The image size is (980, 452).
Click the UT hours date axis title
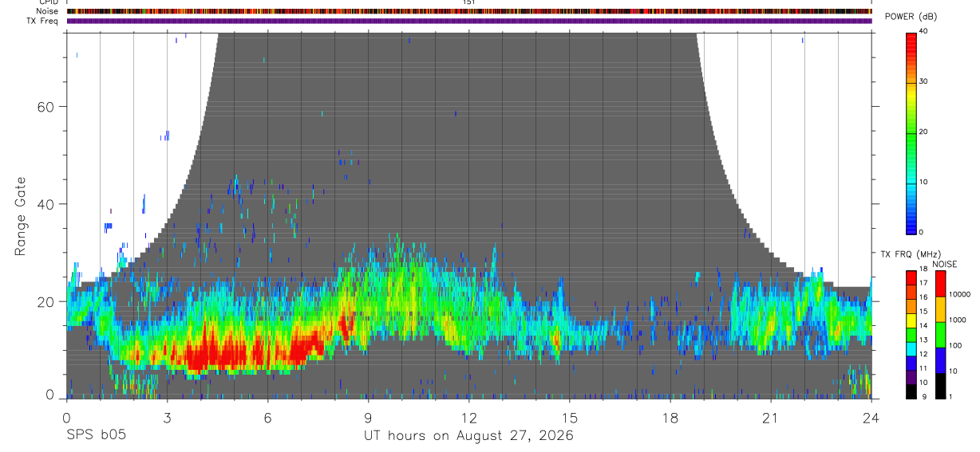pyautogui.click(x=468, y=436)
